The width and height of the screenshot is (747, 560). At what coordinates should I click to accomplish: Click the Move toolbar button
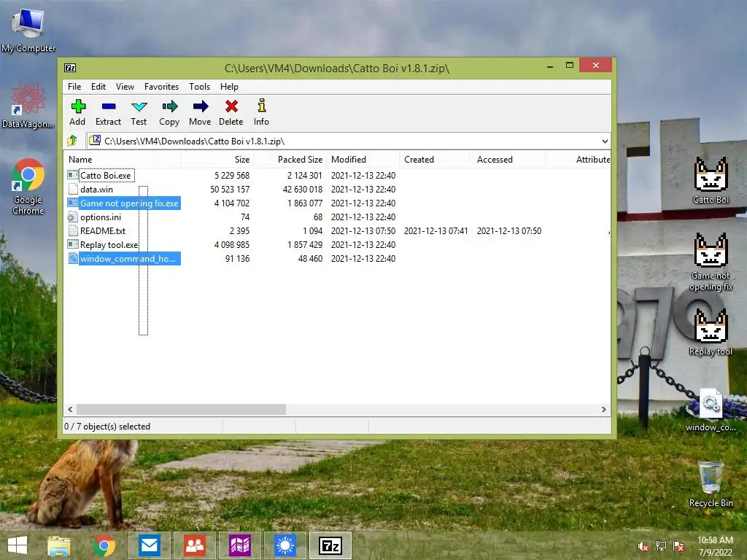200,113
